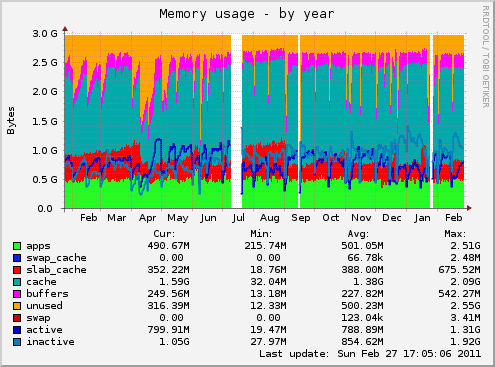The width and height of the screenshot is (495, 367).
Task: Click cache maximum value 2.09G
Action: click(x=465, y=282)
